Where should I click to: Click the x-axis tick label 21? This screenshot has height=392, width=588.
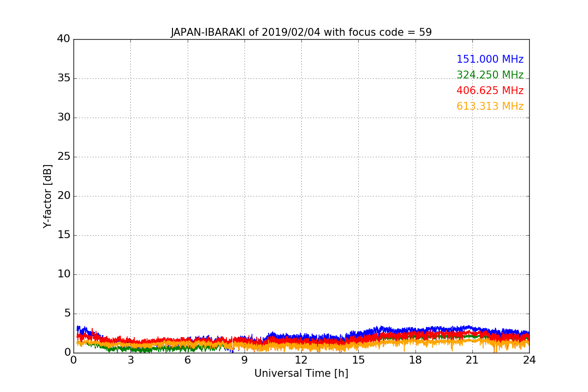click(472, 360)
